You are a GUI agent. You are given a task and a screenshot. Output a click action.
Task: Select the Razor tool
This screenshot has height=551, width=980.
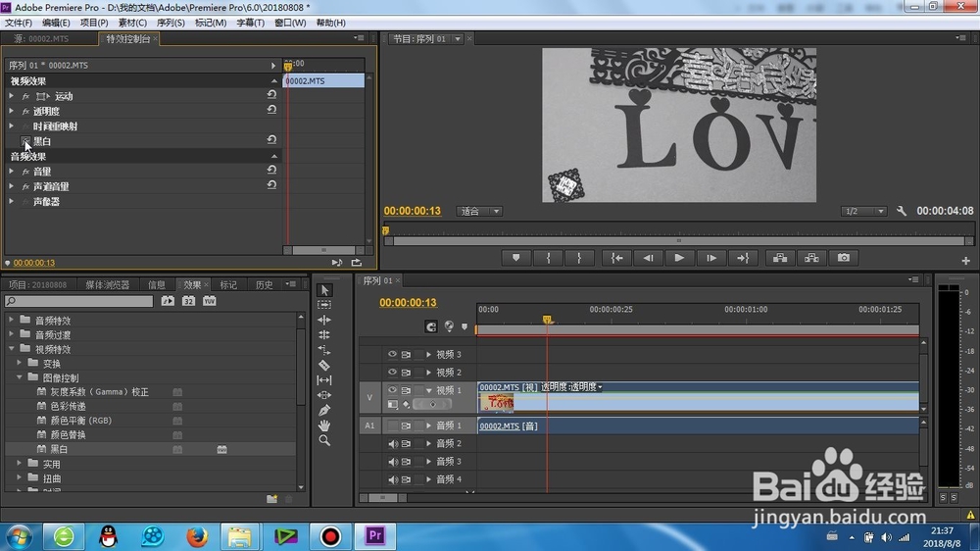tap(323, 365)
